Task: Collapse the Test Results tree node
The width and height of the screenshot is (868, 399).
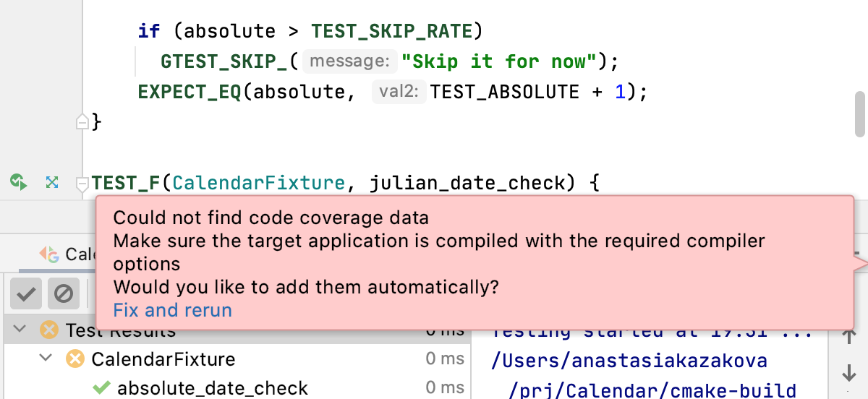Action: point(20,331)
